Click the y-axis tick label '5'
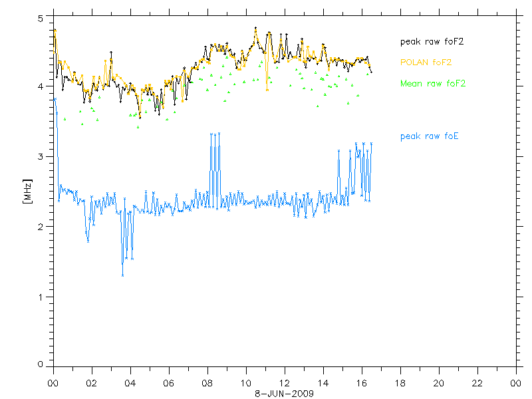This screenshot has width=532, height=399. point(41,19)
